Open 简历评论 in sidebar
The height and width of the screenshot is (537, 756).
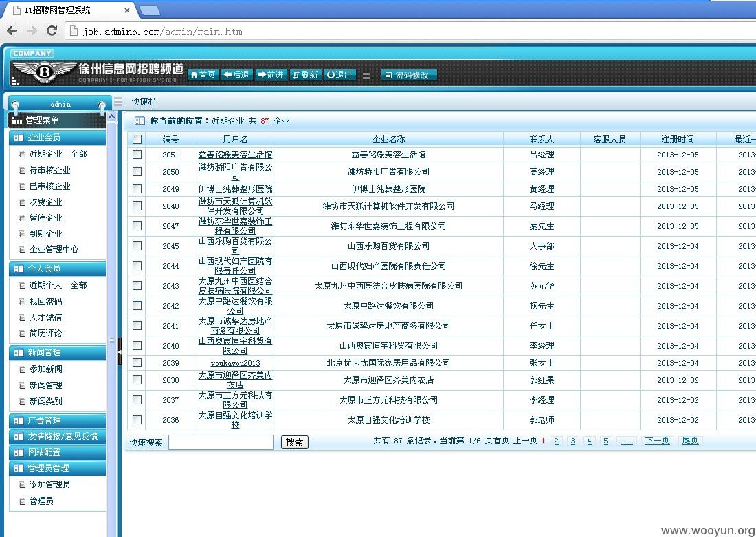tap(45, 333)
